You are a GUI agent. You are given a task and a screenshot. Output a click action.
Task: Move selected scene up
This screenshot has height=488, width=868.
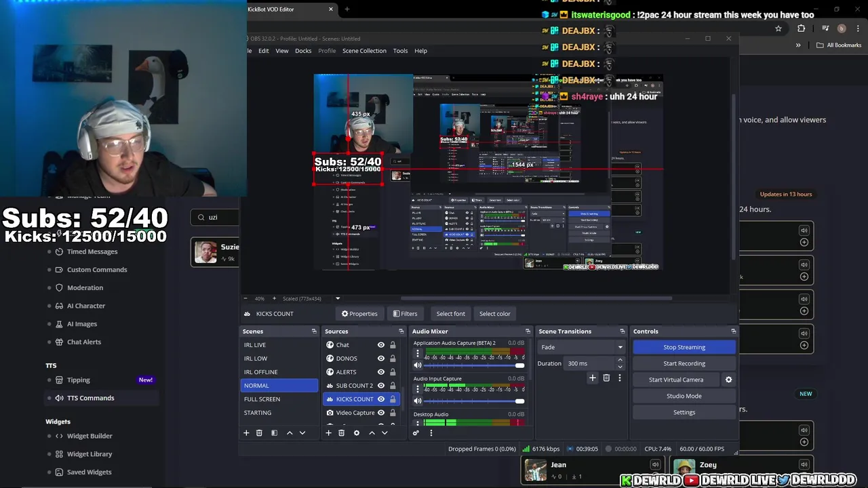click(290, 432)
